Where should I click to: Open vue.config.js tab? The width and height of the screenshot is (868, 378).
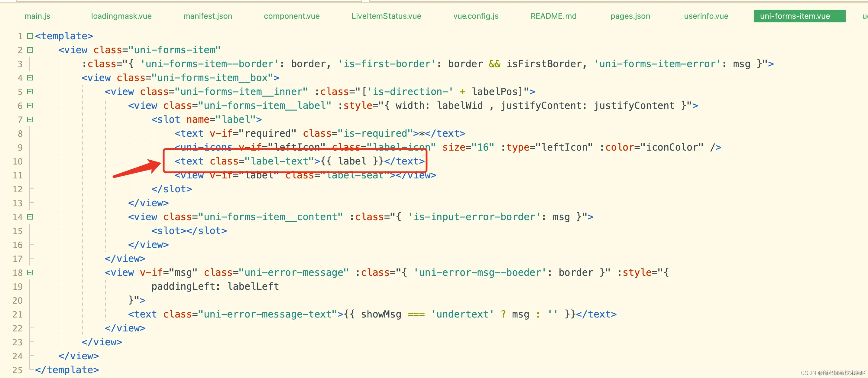[476, 16]
